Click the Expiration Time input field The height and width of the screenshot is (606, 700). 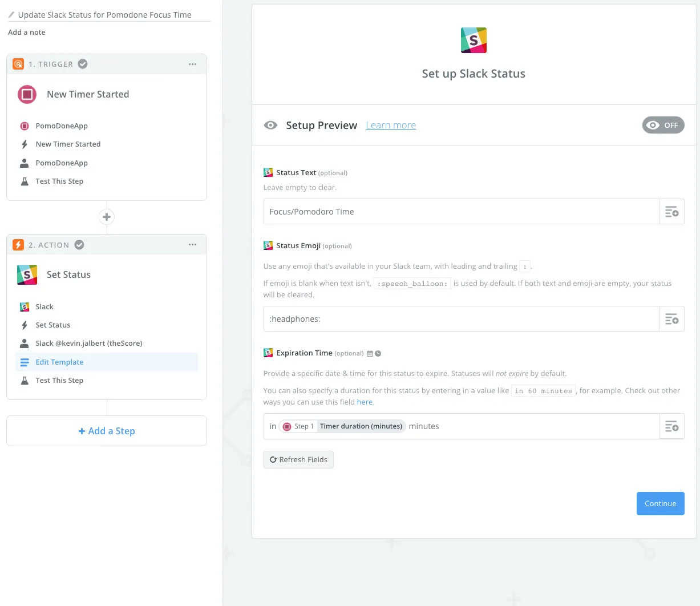(x=462, y=426)
